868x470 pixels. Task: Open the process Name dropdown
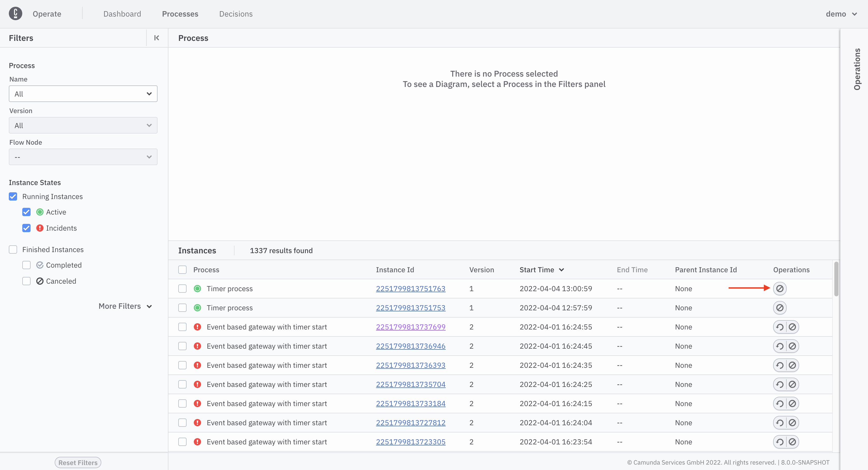83,94
